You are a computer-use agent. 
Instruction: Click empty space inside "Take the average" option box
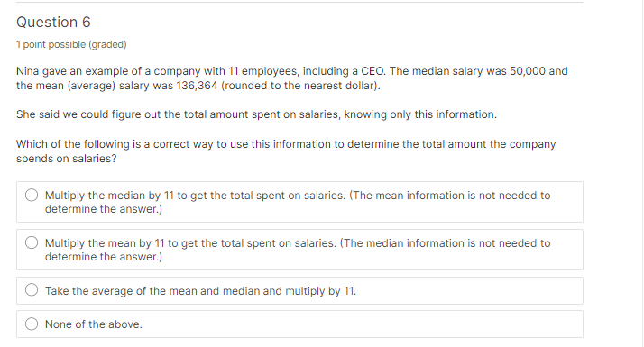pyautogui.click(x=468, y=291)
